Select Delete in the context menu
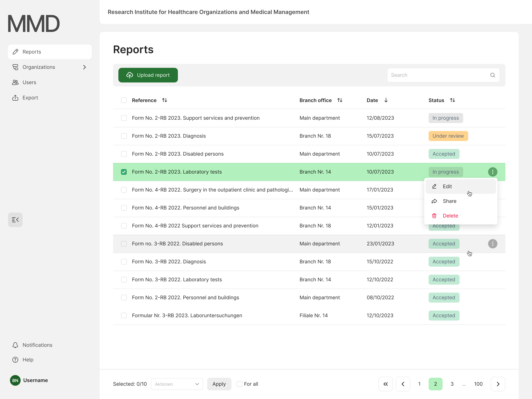This screenshot has height=399, width=532. [450, 216]
